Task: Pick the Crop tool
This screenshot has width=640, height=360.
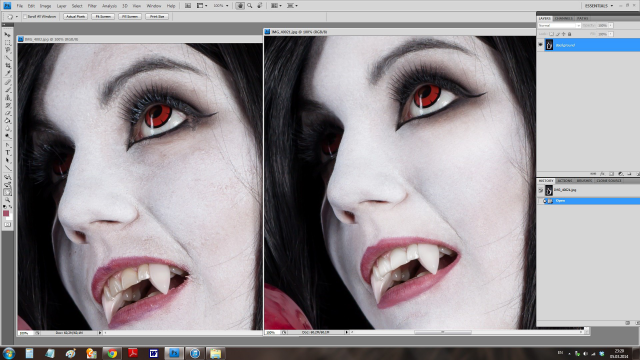Action: (7, 66)
